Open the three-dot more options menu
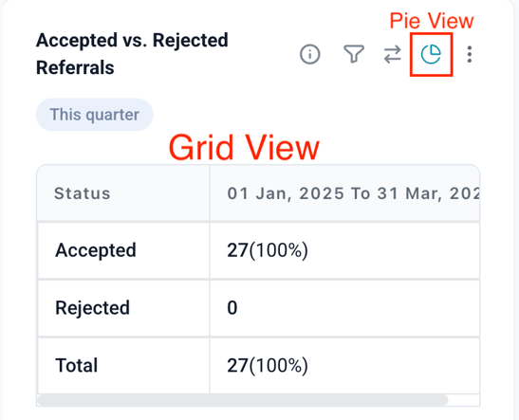Image resolution: width=519 pixels, height=420 pixels. (469, 54)
